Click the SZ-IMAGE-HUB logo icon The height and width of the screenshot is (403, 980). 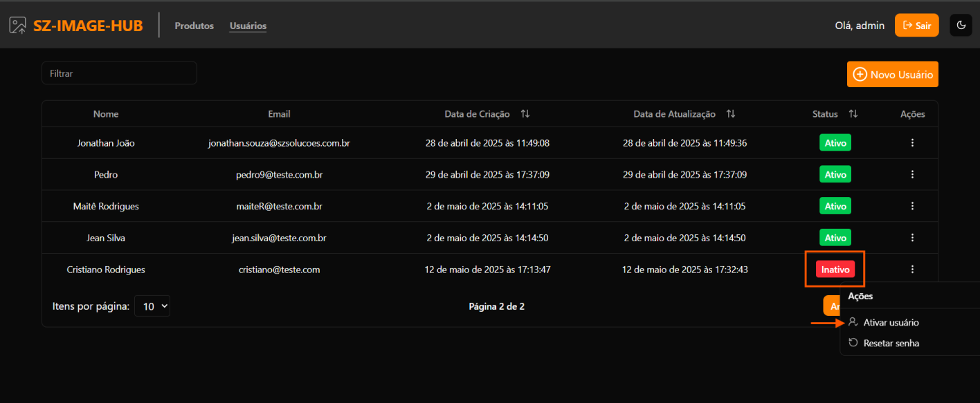point(17,26)
